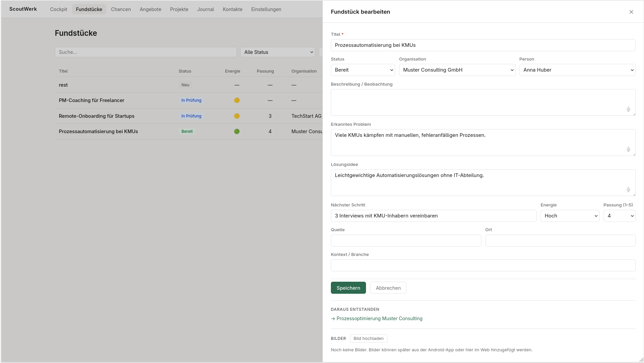Click the yellow energy dot for Remote-Onboarding
Image resolution: width=644 pixels, height=363 pixels.
point(237,116)
